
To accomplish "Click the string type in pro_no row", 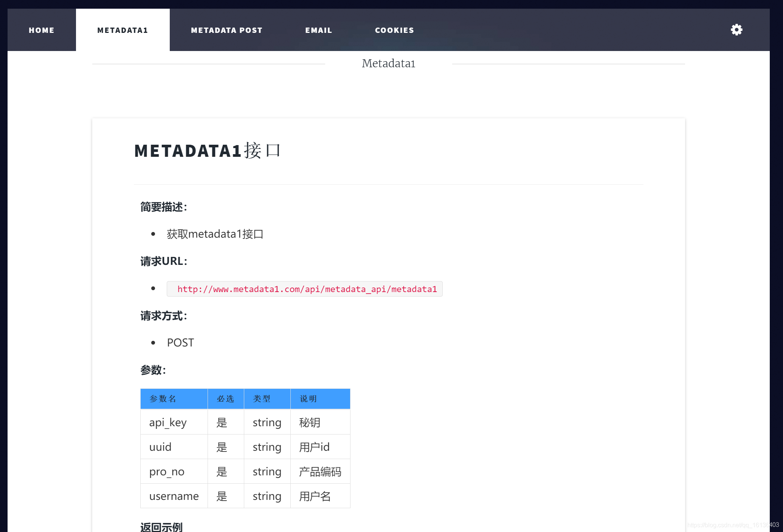I will tap(267, 472).
